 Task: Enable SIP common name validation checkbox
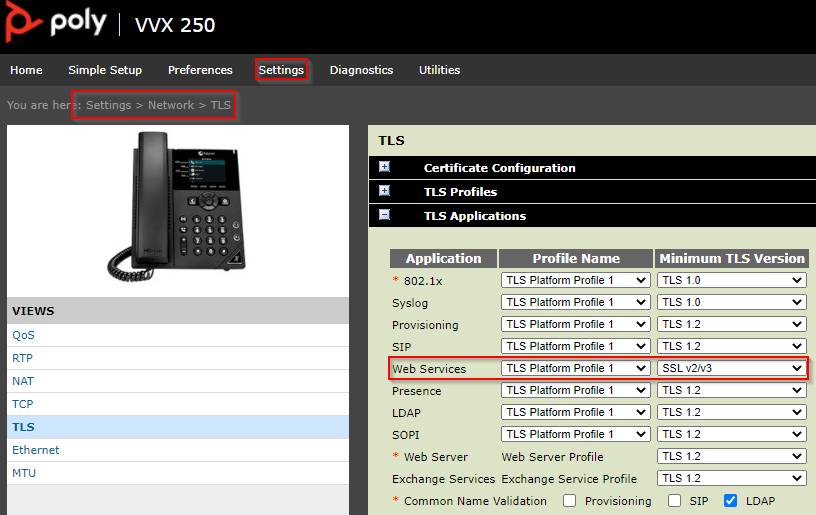coord(675,501)
